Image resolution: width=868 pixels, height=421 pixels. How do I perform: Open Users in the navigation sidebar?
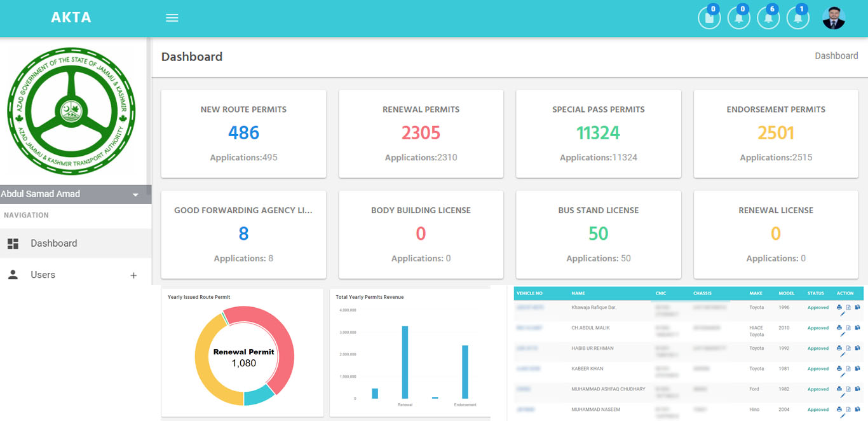pyautogui.click(x=43, y=275)
